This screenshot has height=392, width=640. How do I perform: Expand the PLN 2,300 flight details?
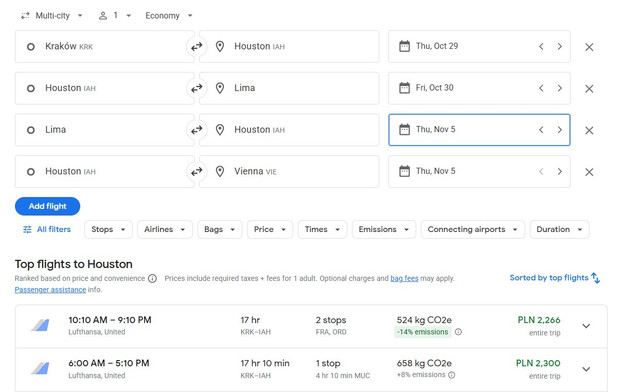[586, 369]
